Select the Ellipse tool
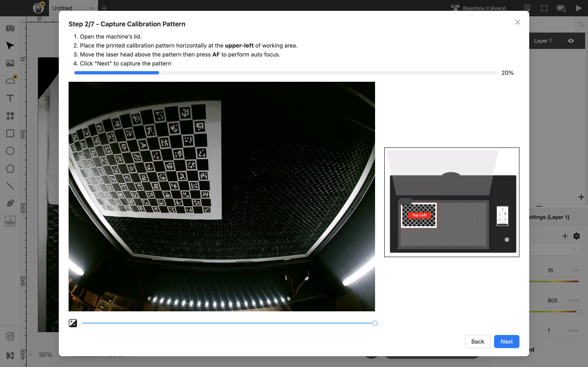Viewport: 588px width, 367px height. (x=10, y=151)
